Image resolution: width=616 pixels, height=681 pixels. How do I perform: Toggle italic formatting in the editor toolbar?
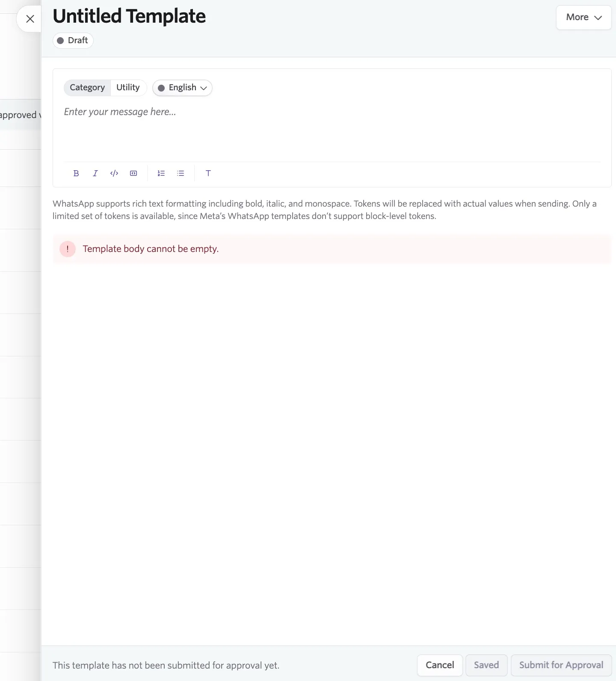point(95,173)
